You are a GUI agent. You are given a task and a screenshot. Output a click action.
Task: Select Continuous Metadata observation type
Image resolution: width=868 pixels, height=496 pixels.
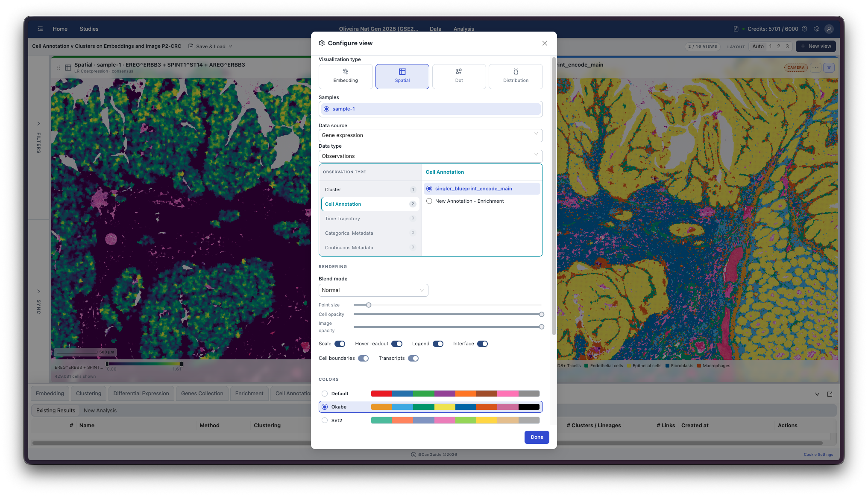(x=370, y=248)
